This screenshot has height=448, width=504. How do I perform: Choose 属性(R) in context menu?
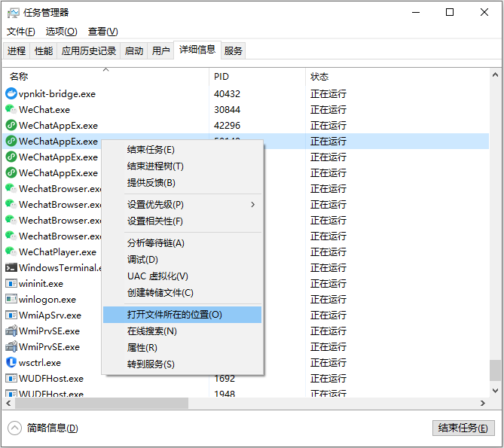click(182, 348)
